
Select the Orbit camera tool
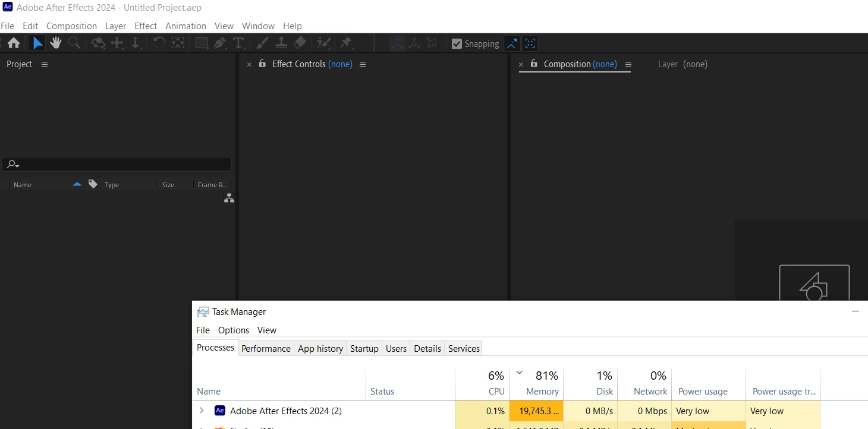click(98, 43)
